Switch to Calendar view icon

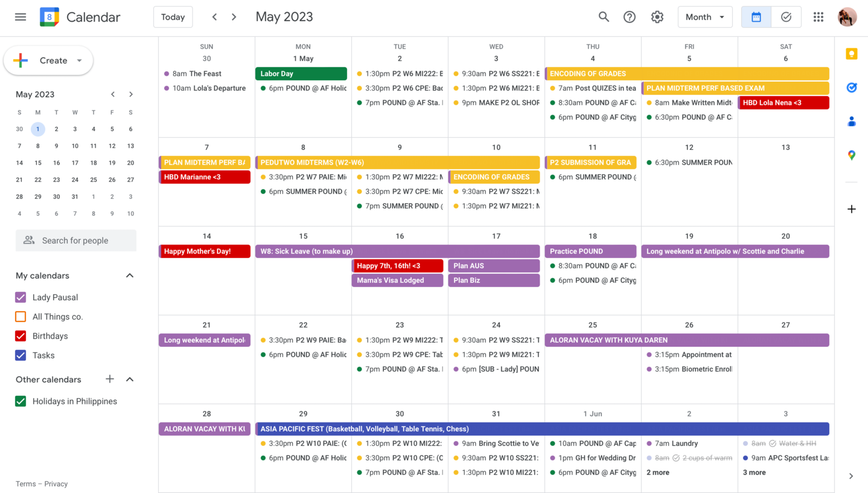click(756, 17)
